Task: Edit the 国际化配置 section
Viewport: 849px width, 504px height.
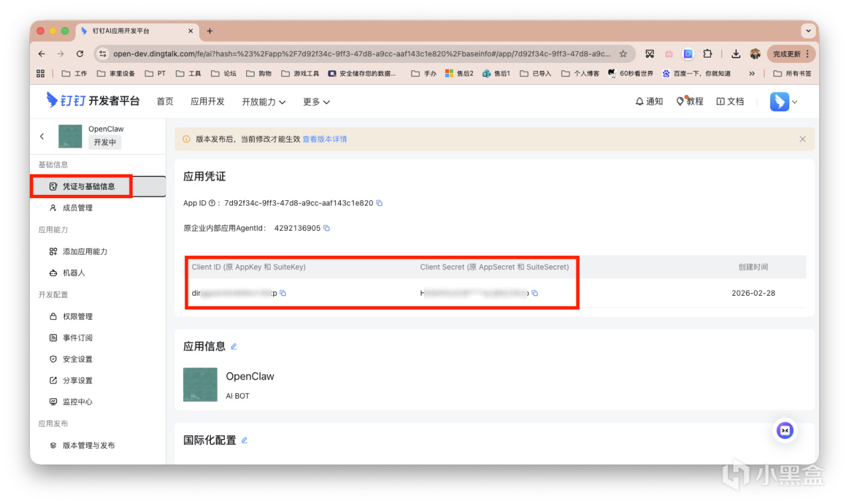Action: (244, 440)
